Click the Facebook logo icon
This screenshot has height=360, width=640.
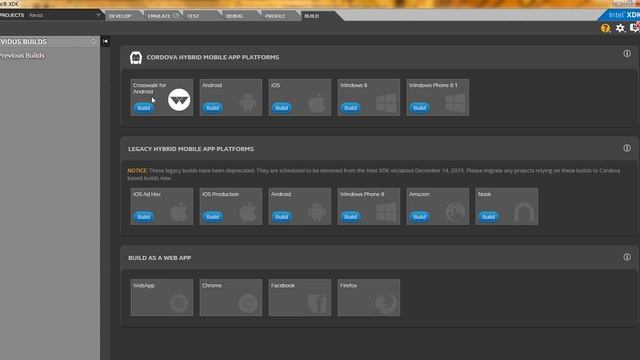(x=317, y=304)
